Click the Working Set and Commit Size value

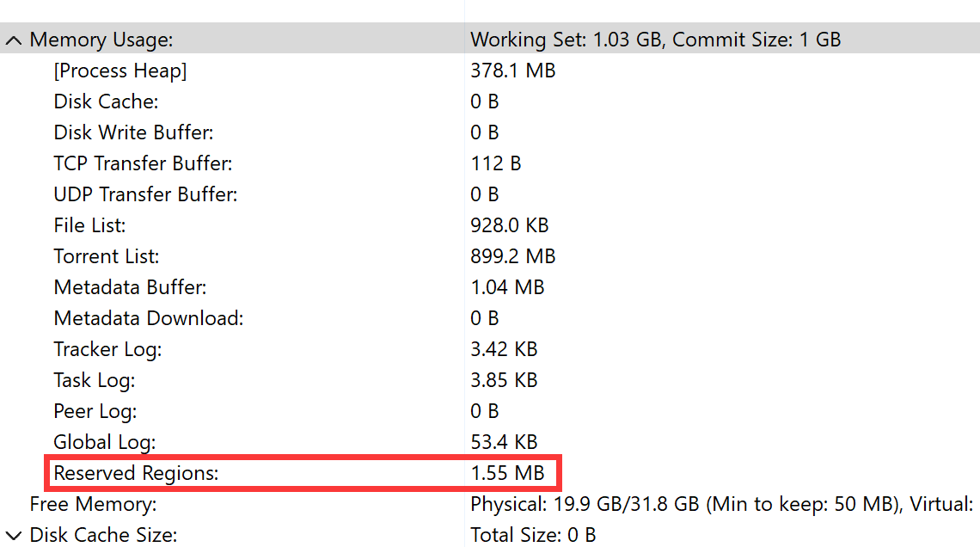(x=655, y=40)
